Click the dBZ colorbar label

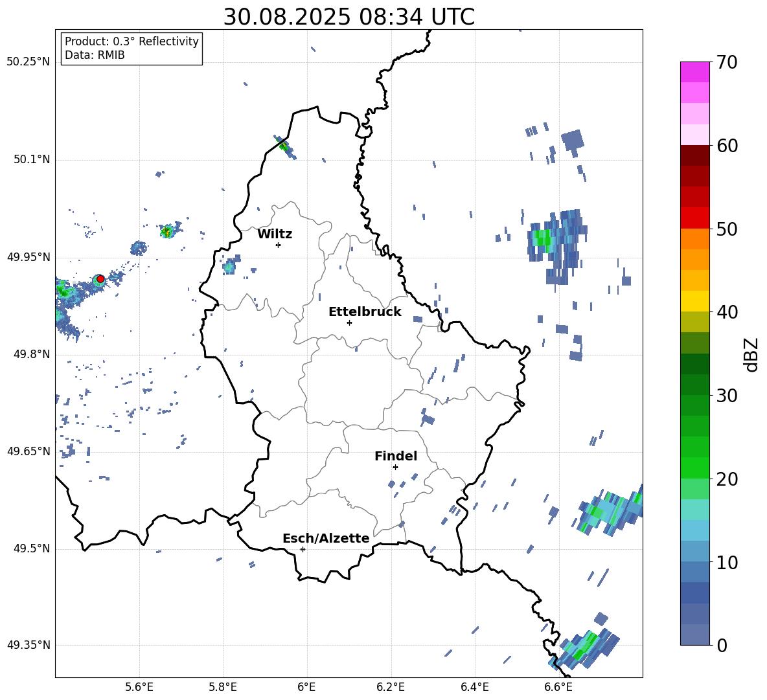[751, 354]
